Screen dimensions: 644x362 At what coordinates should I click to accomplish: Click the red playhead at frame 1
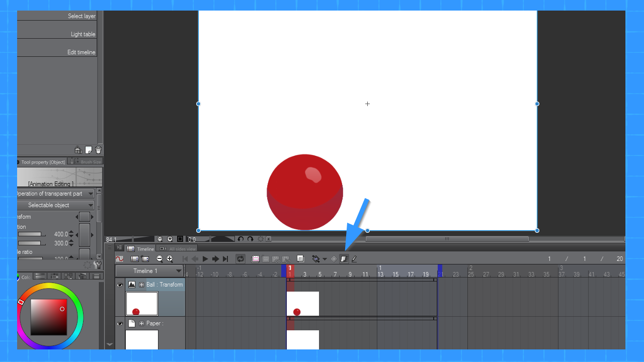pos(290,271)
